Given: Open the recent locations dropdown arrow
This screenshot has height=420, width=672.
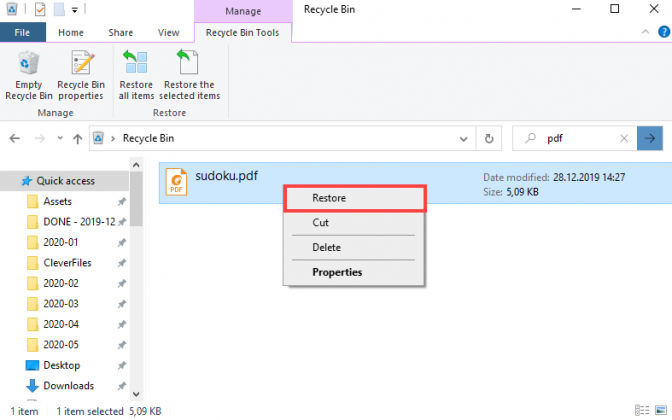Looking at the screenshot, I should coord(59,138).
